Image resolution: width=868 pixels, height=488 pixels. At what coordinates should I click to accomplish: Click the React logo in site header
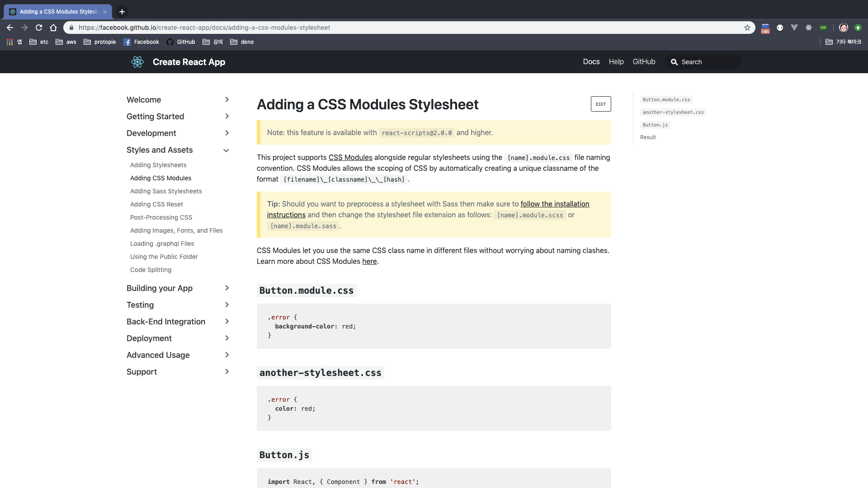137,62
